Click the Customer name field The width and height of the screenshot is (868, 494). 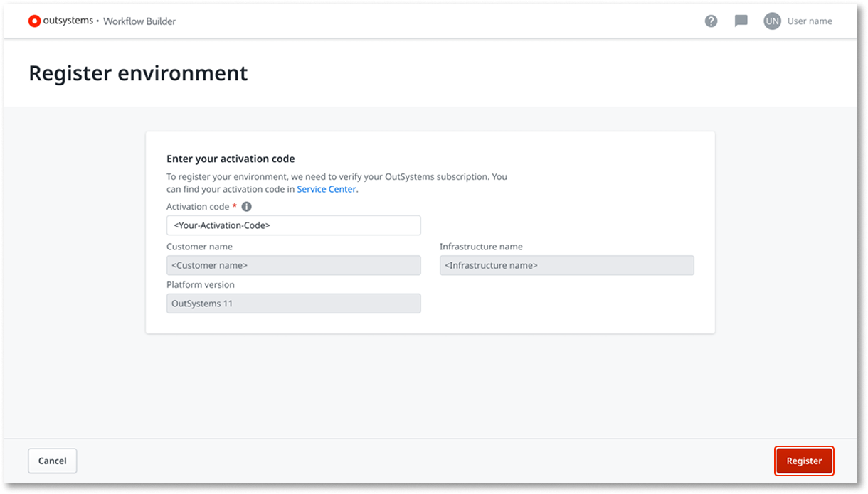tap(293, 265)
